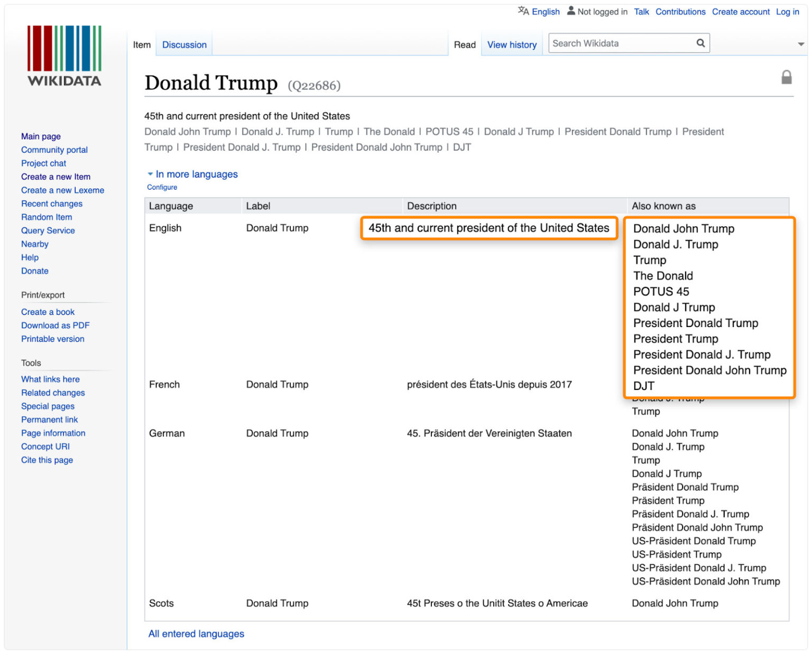Screen dimensions: 812x654
Task: Click the page protection padlock icon
Action: (786, 78)
